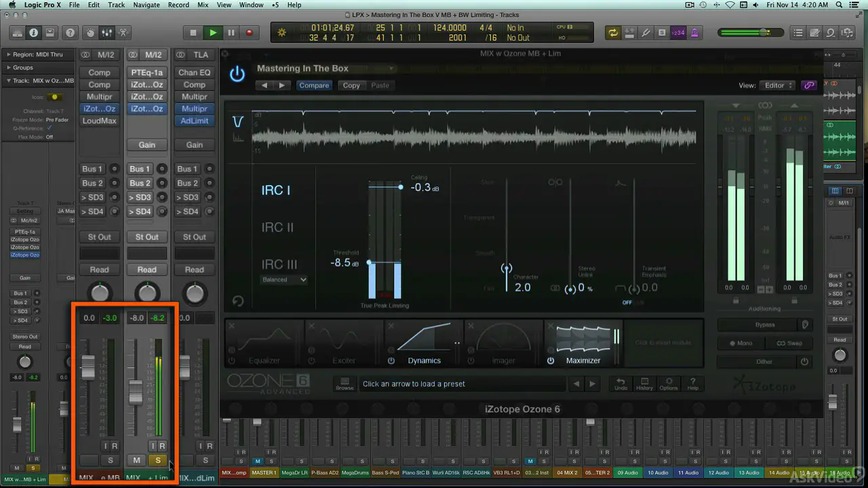Select IRC III limiter mode
This screenshot has height=488, width=868.
click(x=279, y=265)
